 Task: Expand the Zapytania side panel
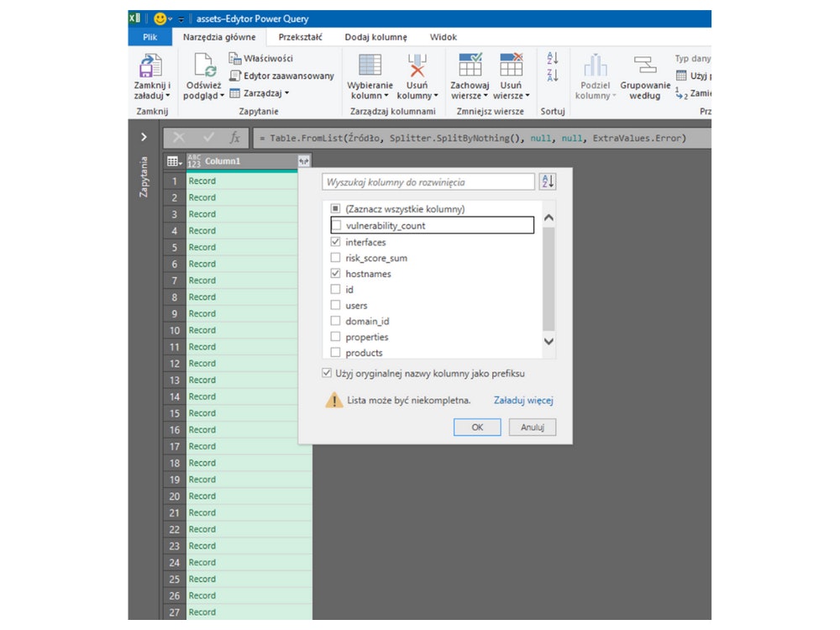144,137
